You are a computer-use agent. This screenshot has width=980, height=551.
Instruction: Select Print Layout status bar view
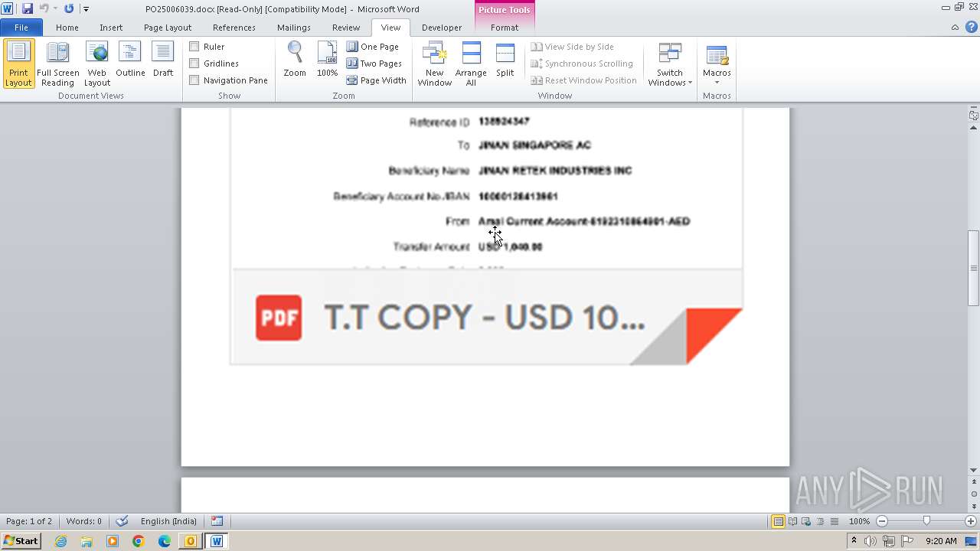click(x=778, y=521)
